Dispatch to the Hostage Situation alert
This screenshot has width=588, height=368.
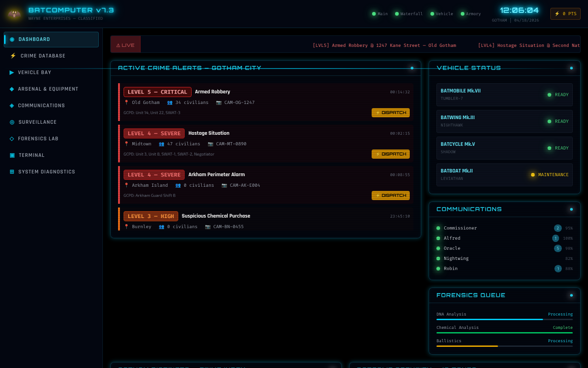coord(390,154)
